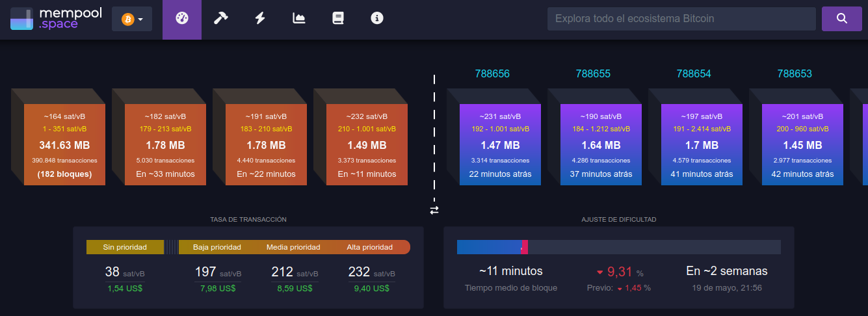Open block height link 788655
This screenshot has width=868, height=316.
point(593,74)
